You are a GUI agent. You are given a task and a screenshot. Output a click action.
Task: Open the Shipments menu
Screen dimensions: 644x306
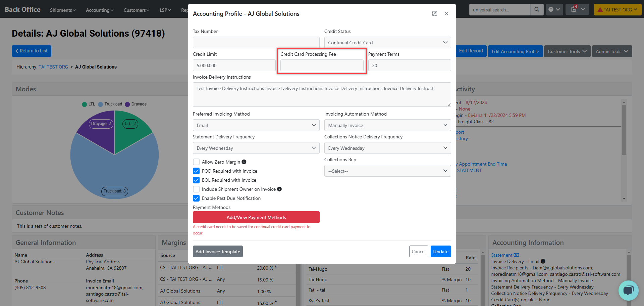[63, 10]
